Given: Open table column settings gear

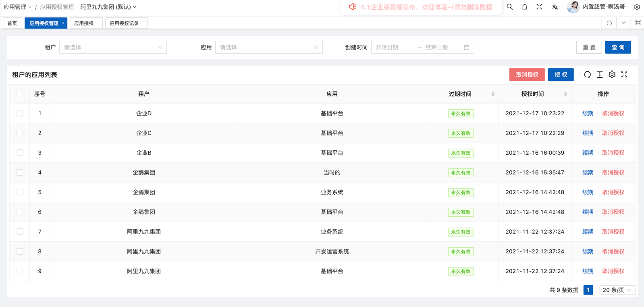Looking at the screenshot, I should [612, 75].
